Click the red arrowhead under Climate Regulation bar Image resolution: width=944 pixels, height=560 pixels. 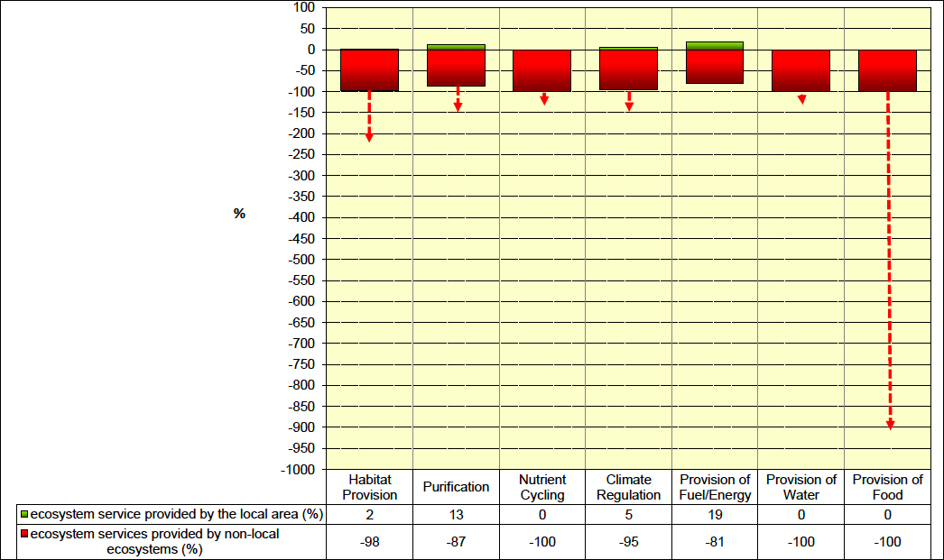[629, 106]
